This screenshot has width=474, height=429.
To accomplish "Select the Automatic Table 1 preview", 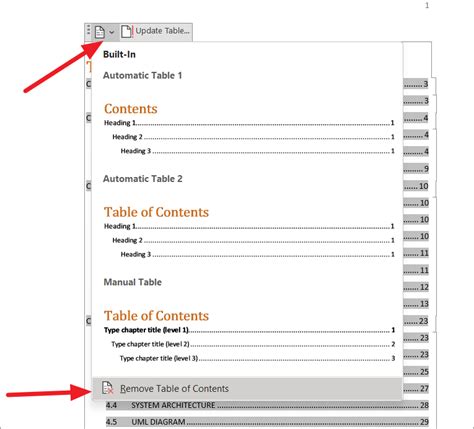I will (249, 129).
